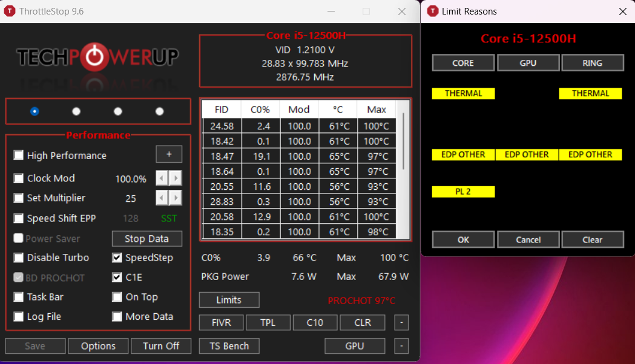Click OK in Limit Reasons window
The height and width of the screenshot is (364, 635).
point(463,240)
